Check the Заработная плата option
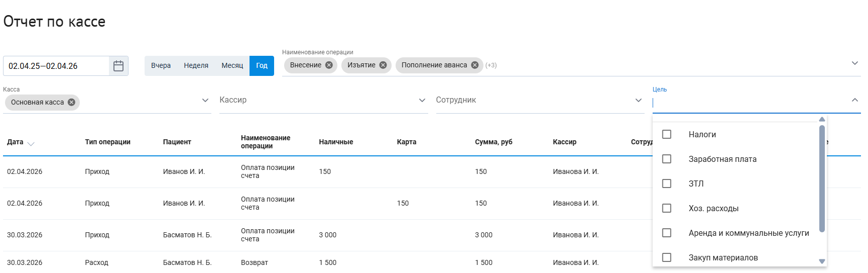Viewport: 868px width, 273px height. click(x=667, y=159)
